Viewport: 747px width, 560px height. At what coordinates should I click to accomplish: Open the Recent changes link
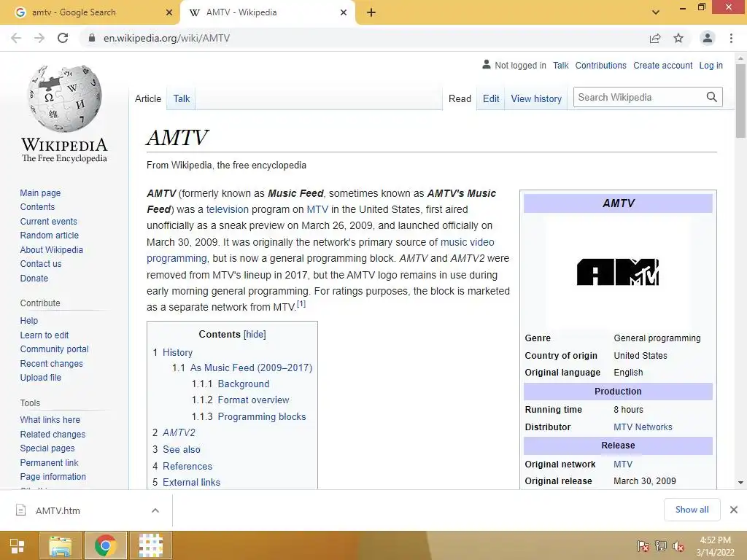point(52,363)
